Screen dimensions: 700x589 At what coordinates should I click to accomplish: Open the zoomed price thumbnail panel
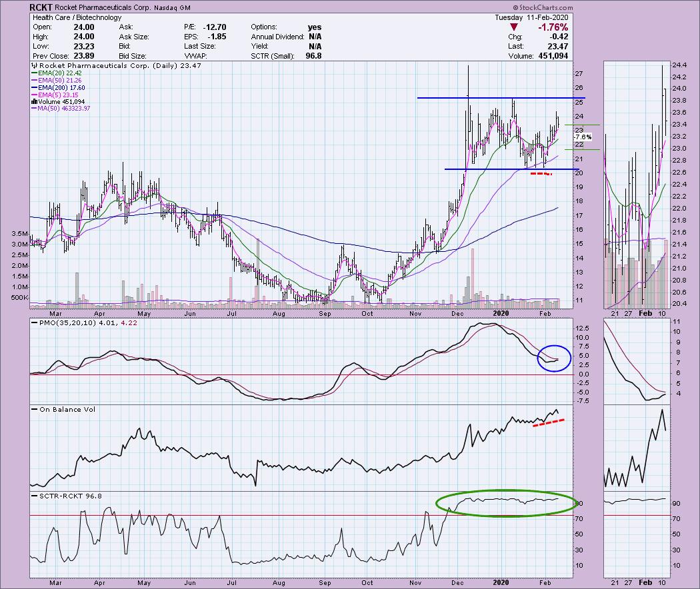coord(637,185)
